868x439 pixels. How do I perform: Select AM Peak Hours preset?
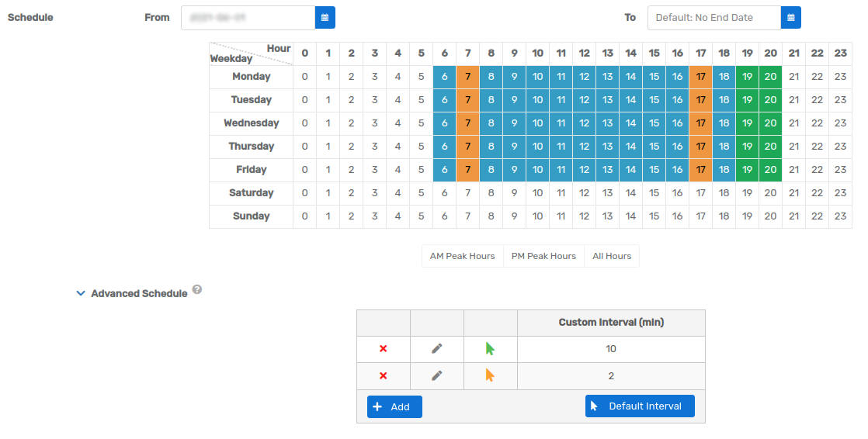click(462, 256)
